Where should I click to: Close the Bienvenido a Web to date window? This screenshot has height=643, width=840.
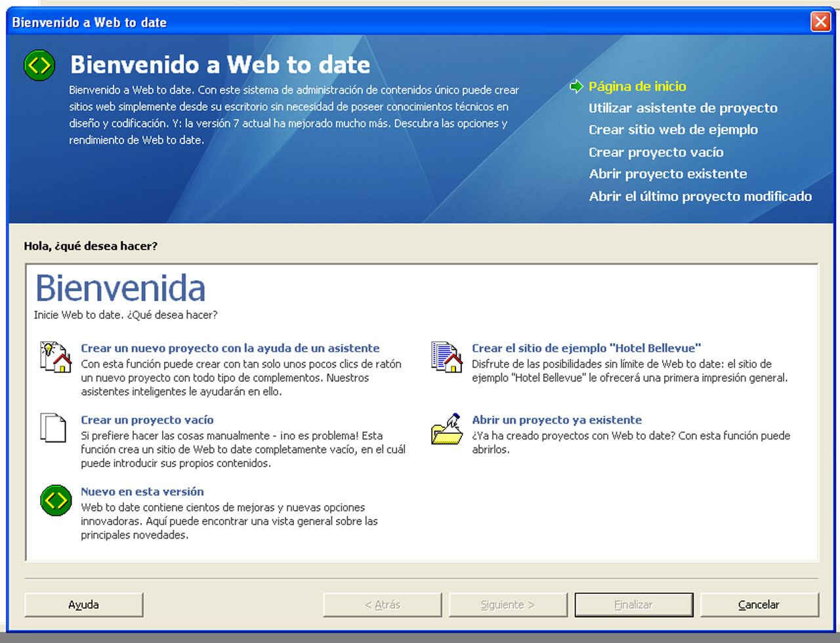(x=820, y=22)
